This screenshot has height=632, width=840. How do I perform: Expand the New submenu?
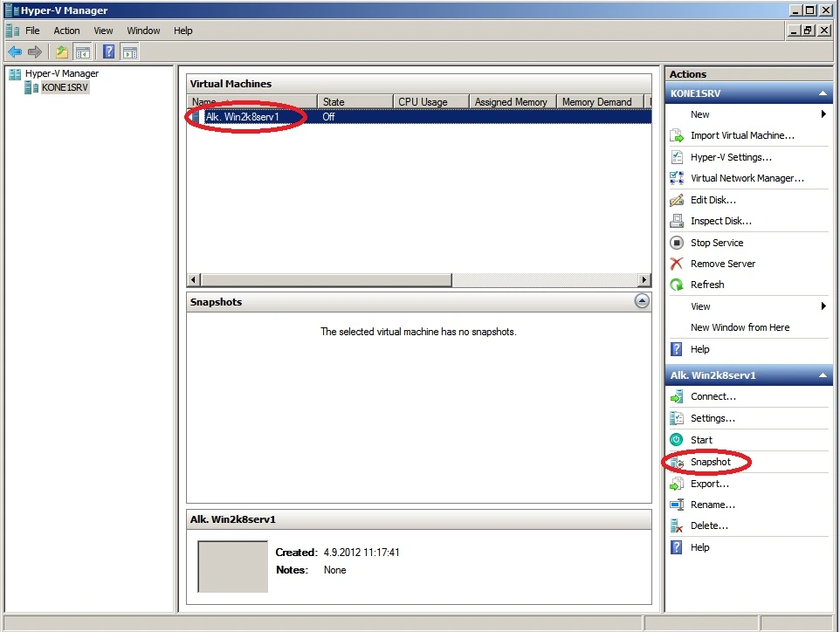(x=700, y=114)
